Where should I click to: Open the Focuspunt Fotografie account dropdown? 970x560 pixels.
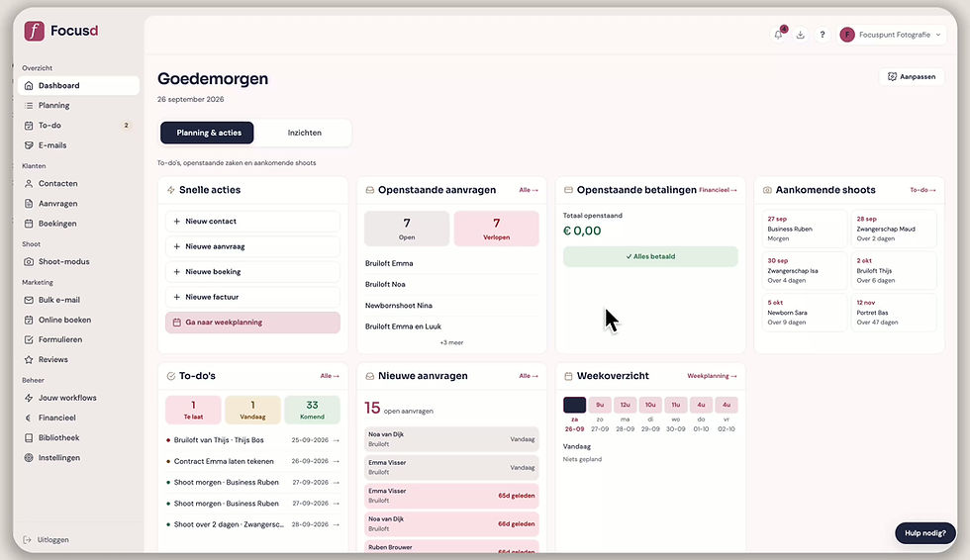click(891, 35)
